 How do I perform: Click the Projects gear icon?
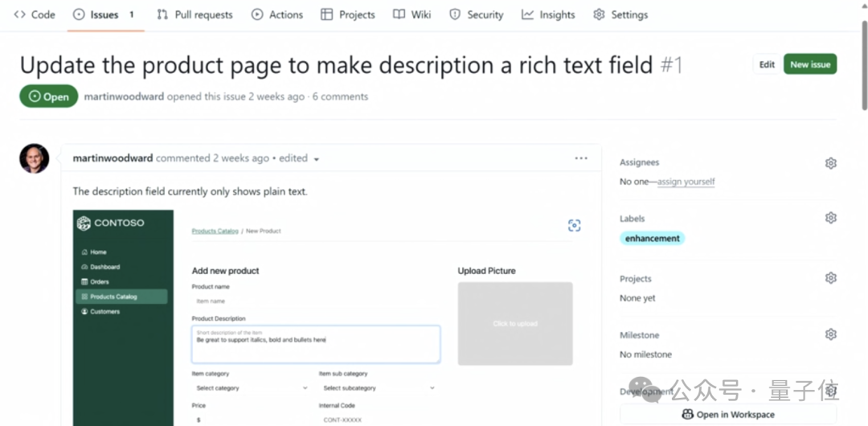click(831, 278)
